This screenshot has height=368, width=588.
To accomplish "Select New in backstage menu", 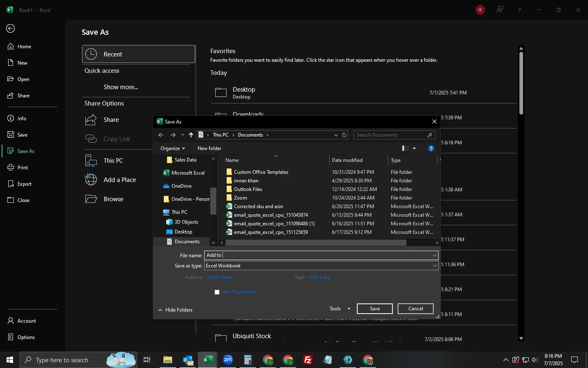I will (x=22, y=63).
